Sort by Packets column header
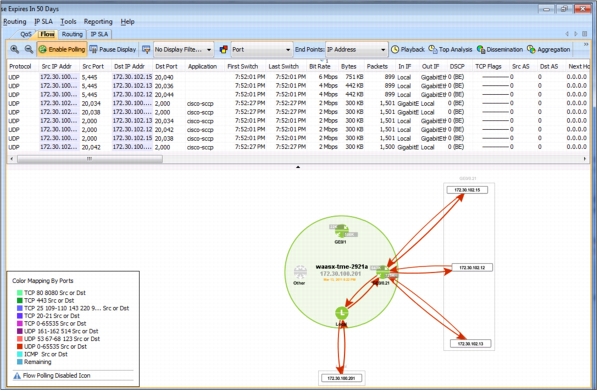 pos(377,66)
